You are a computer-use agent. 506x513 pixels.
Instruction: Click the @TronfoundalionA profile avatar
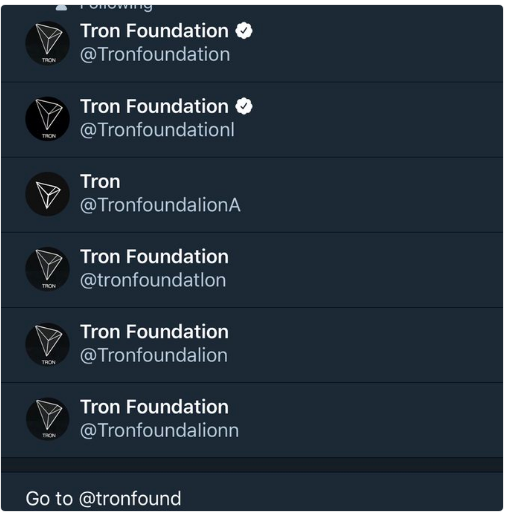(x=48, y=194)
